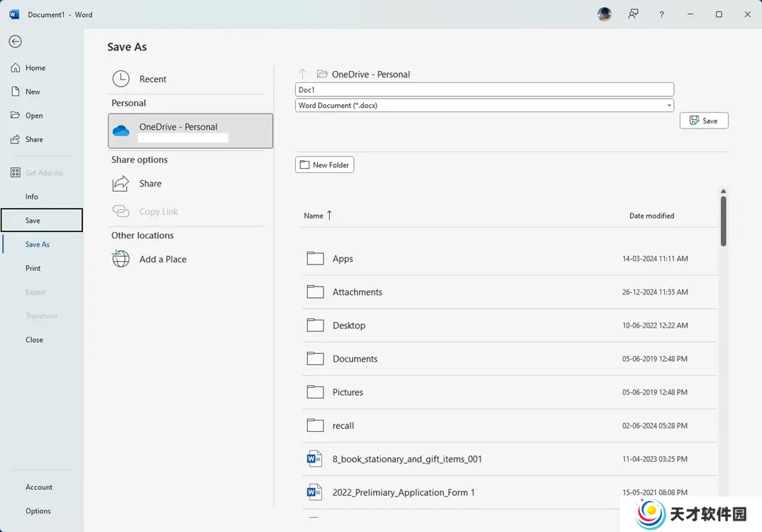This screenshot has height=532, width=762.
Task: Click the folder icon of the Desktop row
Action: point(316,325)
